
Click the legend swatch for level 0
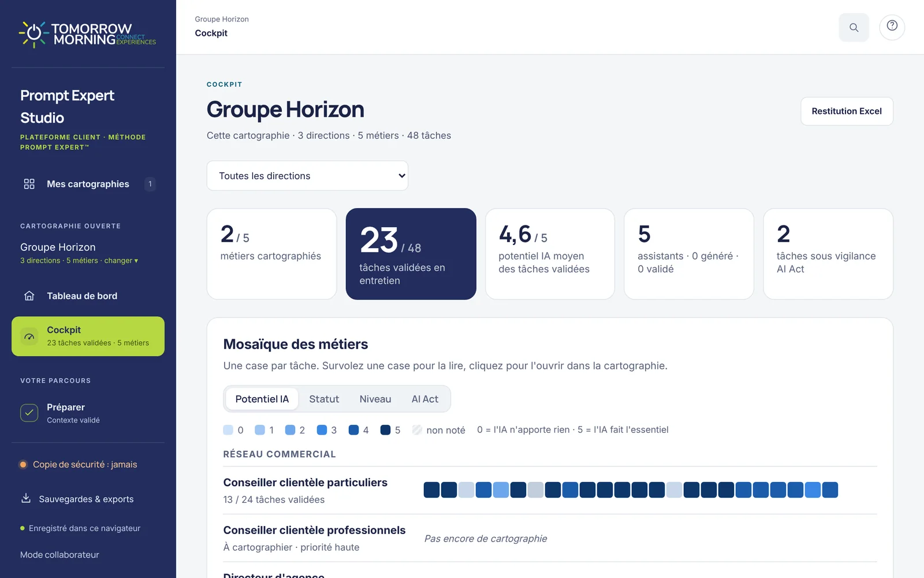228,430
